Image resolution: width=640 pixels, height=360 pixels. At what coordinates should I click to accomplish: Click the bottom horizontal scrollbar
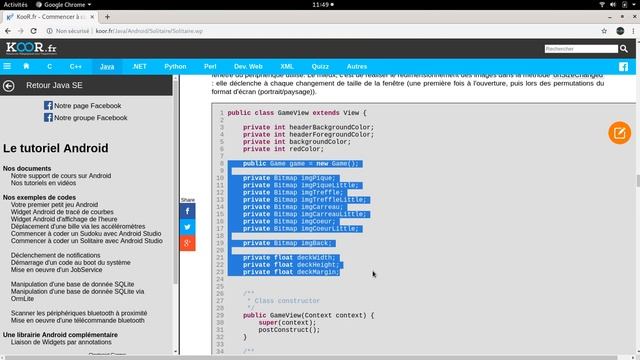[312, 358]
